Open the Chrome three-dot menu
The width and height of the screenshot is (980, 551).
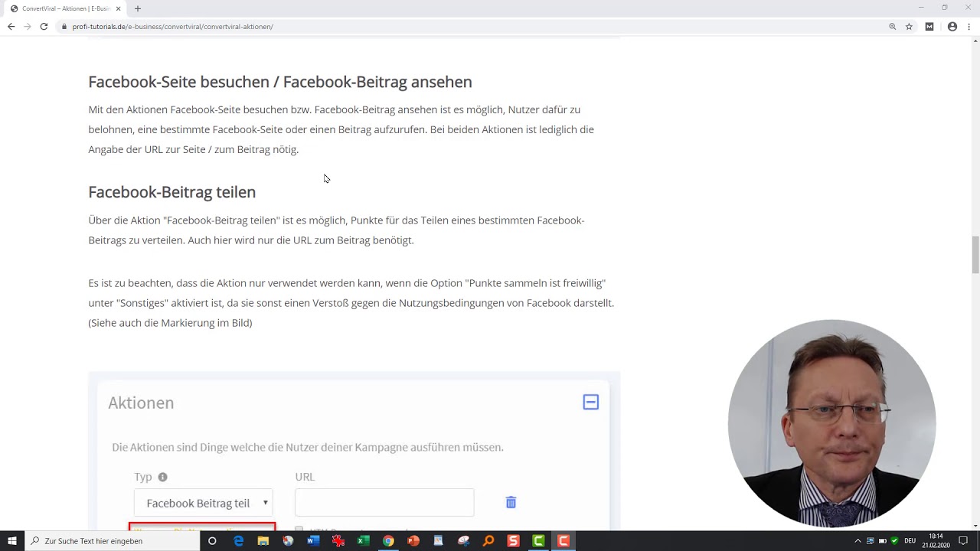[969, 26]
